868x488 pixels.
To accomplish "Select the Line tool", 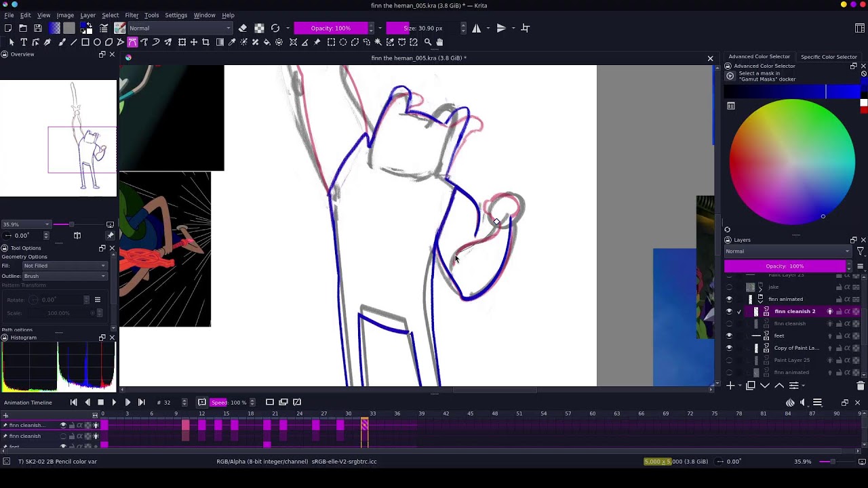I will click(x=73, y=42).
